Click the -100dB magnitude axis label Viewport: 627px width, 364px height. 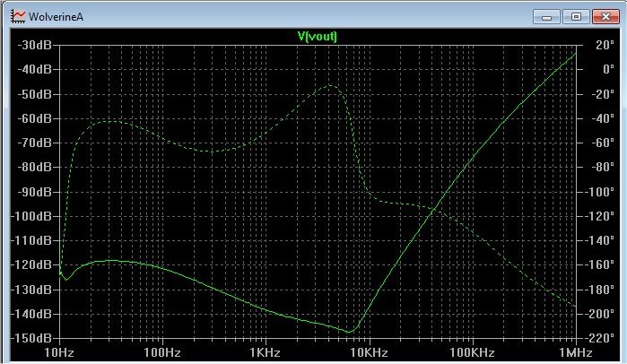click(32, 216)
